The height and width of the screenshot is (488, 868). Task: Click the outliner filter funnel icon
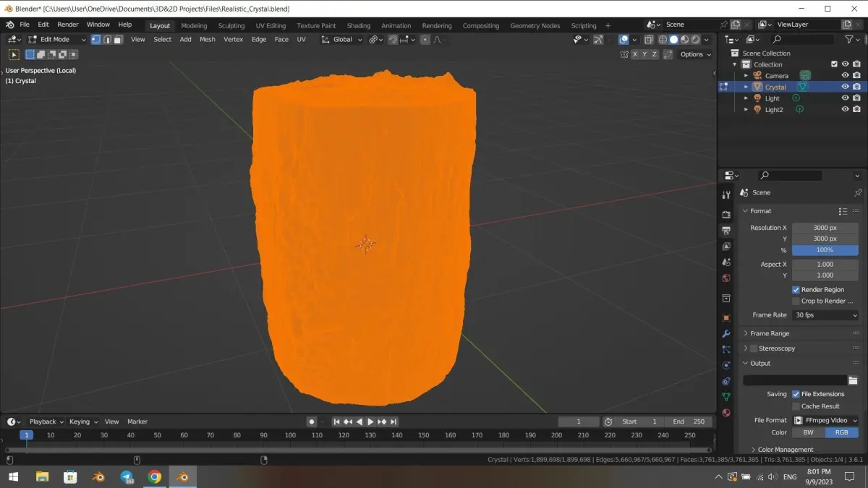(x=849, y=39)
